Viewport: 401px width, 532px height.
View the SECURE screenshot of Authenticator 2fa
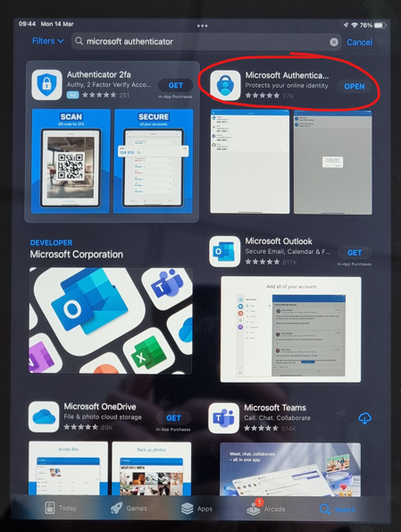154,161
